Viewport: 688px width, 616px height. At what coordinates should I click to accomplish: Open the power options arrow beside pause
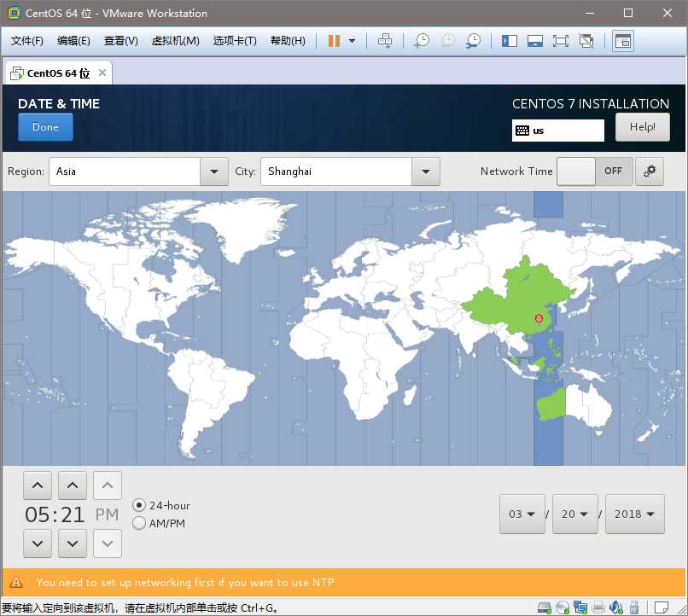pyautogui.click(x=352, y=41)
